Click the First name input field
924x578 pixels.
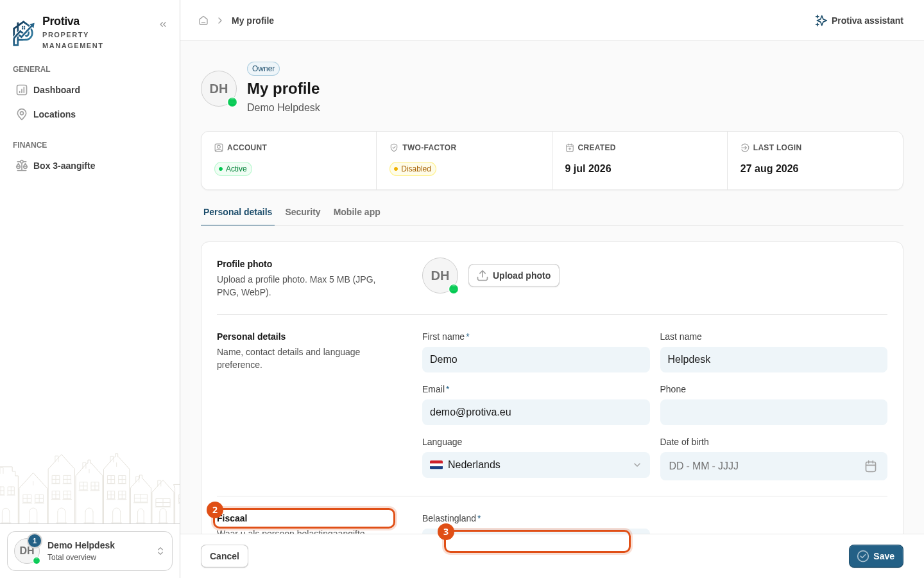[536, 360]
